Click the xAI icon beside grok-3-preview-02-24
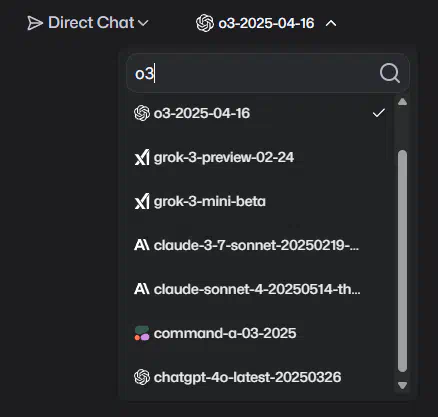This screenshot has width=438, height=417. pos(142,157)
